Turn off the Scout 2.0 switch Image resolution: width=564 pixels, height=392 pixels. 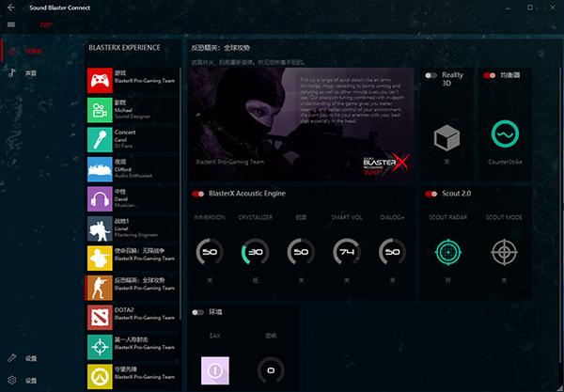point(431,194)
